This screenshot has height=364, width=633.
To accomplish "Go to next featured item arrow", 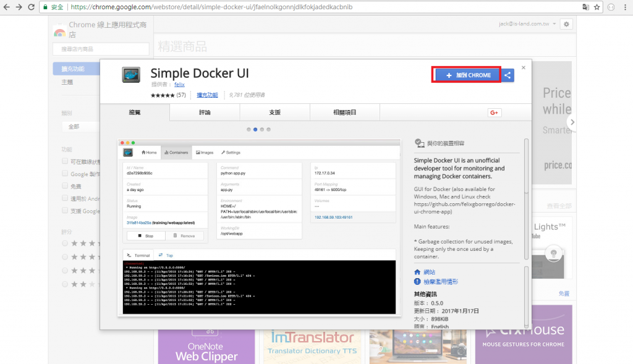I will click(x=572, y=122).
